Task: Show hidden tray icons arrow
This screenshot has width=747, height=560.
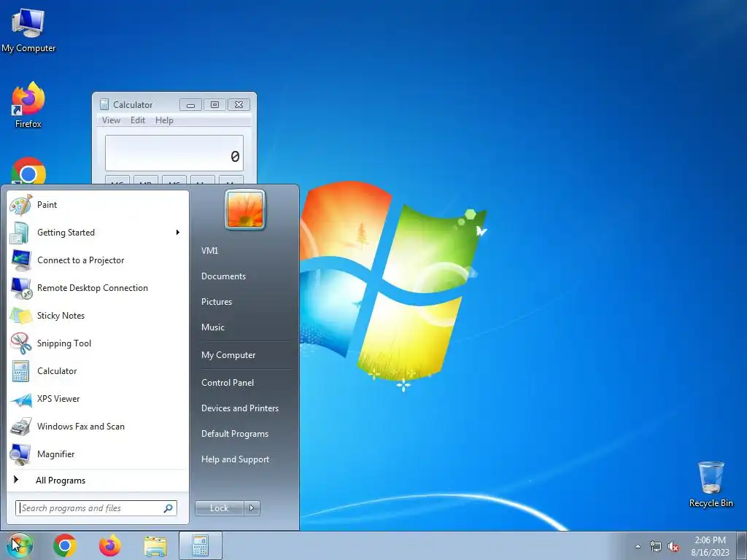Action: coord(638,547)
